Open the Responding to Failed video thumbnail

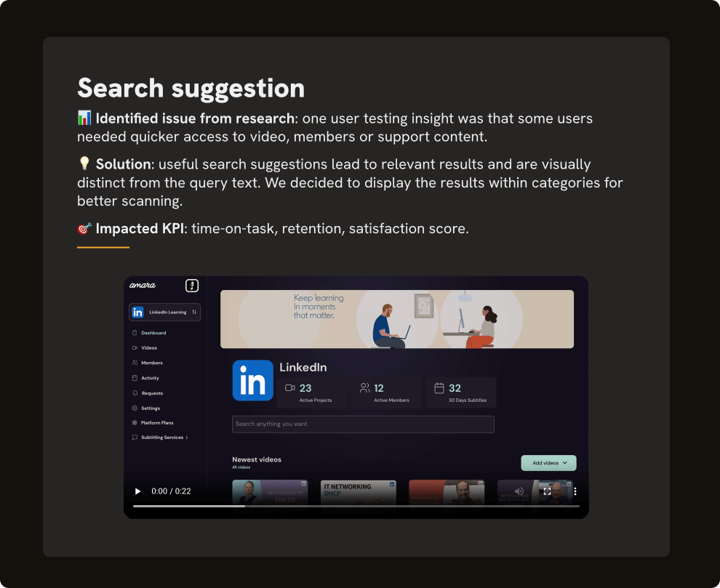270,494
